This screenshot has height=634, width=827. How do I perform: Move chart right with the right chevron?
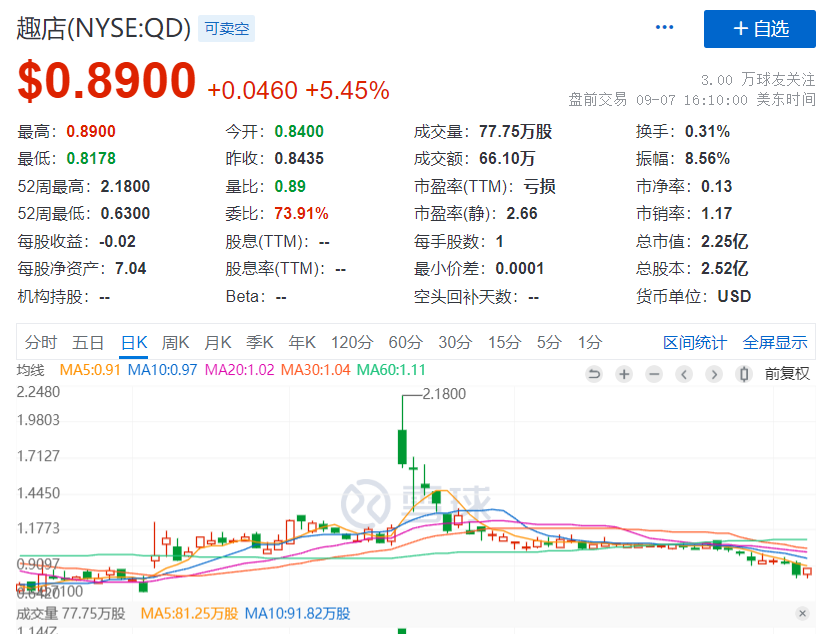714,374
